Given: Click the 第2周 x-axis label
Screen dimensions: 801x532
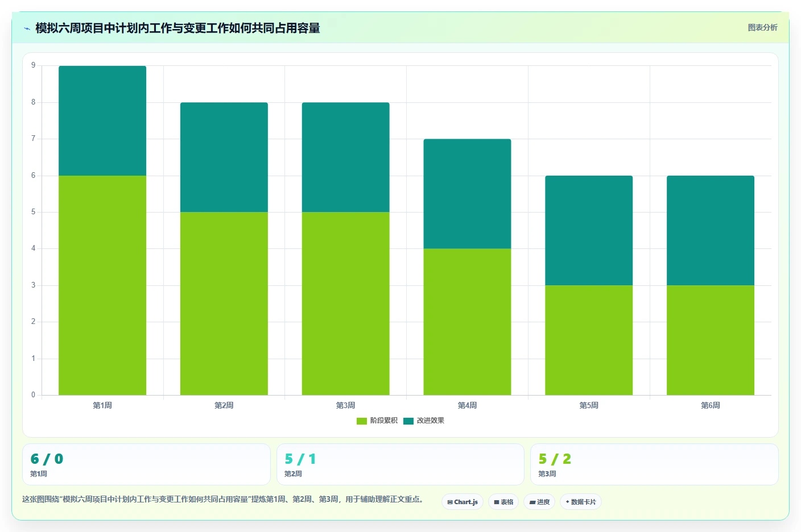Looking at the screenshot, I should tap(224, 405).
